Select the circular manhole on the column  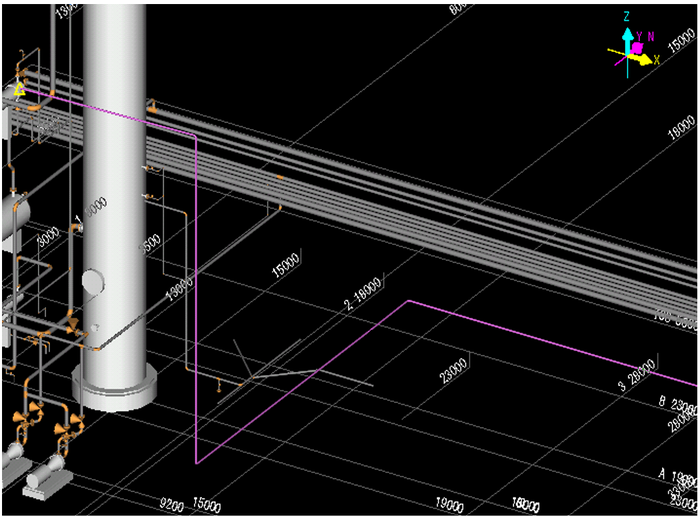(x=93, y=283)
